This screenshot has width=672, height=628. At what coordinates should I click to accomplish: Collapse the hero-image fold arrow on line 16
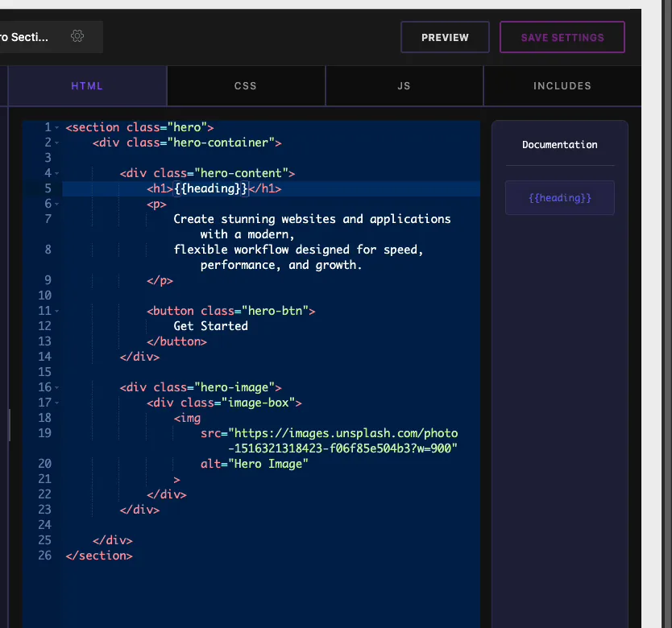[x=57, y=388]
